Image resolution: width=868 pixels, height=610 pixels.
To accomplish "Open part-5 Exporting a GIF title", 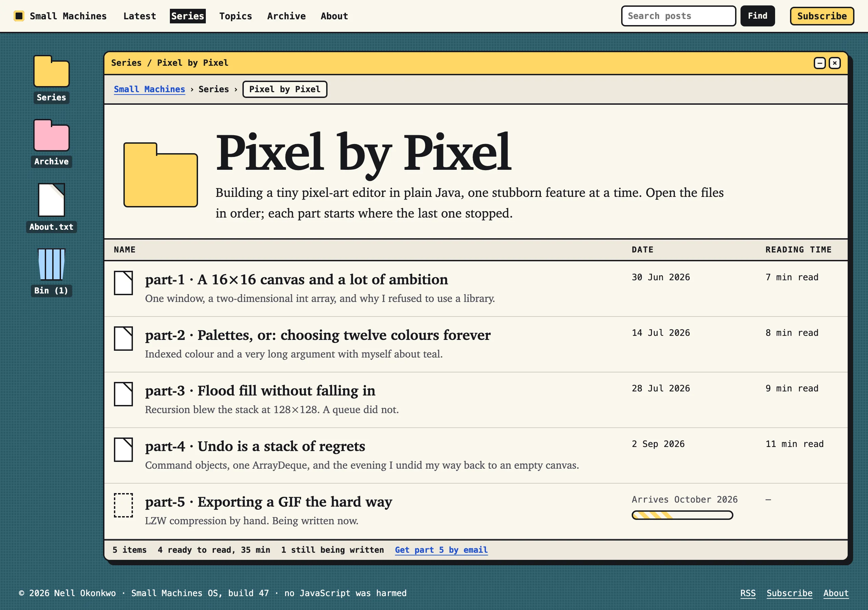I will click(269, 502).
